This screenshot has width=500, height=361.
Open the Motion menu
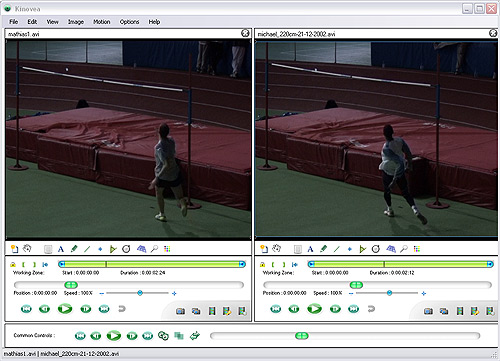(102, 22)
